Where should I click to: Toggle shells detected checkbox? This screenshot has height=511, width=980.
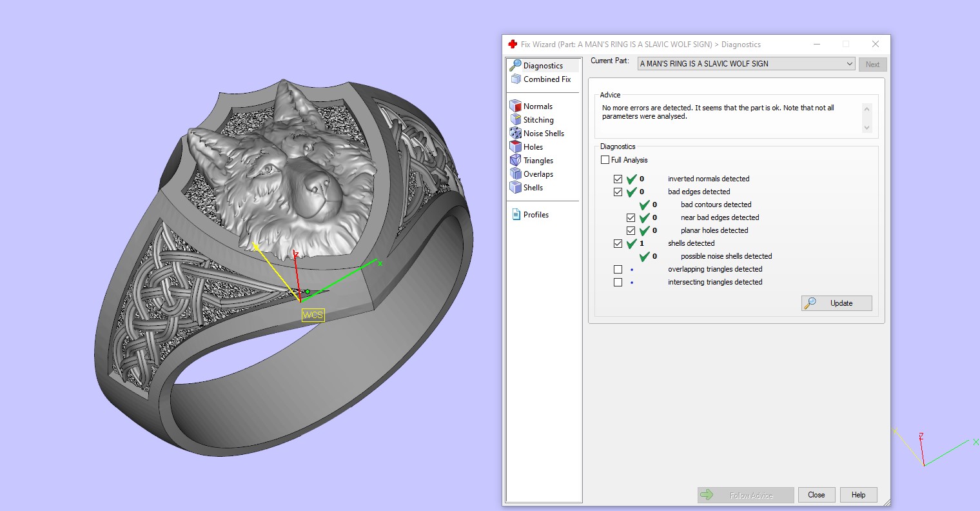[618, 244]
